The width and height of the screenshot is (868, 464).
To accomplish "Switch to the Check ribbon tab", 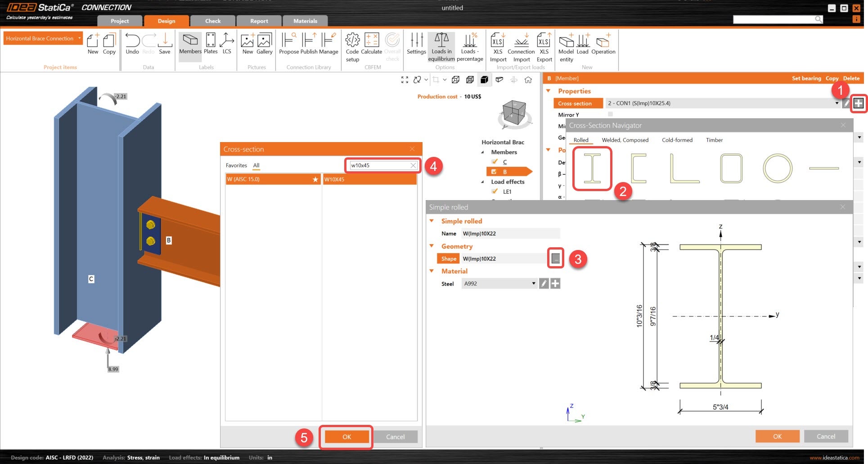I will point(212,21).
